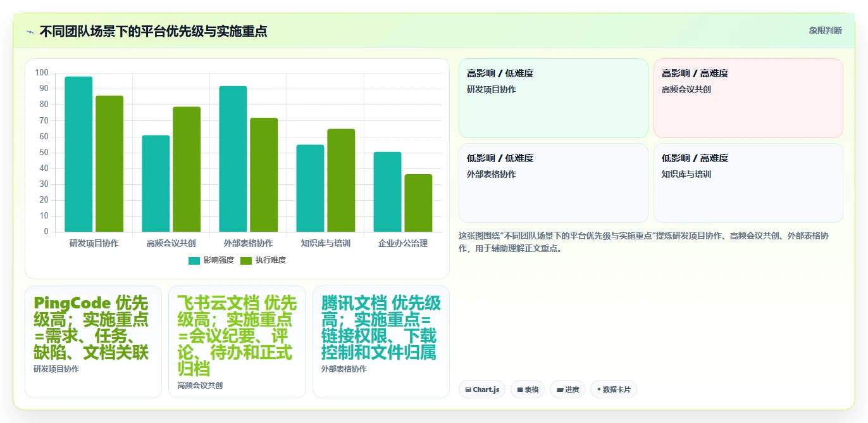Click the 表格 tag label text
Viewport: 868px width, 423px height.
(x=531, y=389)
